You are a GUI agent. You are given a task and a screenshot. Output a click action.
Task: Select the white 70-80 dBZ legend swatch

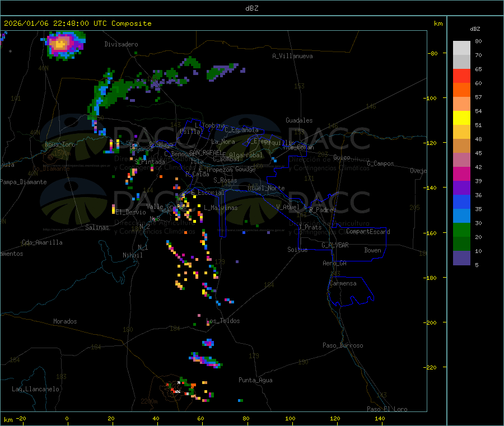tap(461, 48)
